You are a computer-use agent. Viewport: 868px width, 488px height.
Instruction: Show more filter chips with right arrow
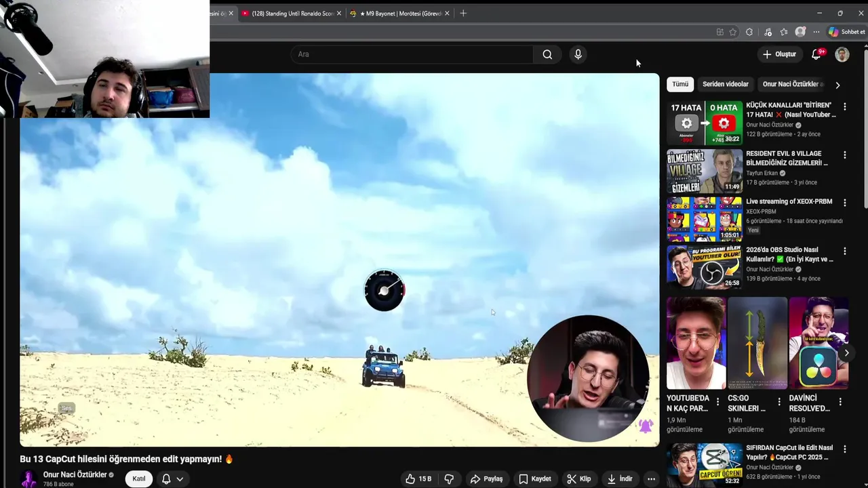837,85
